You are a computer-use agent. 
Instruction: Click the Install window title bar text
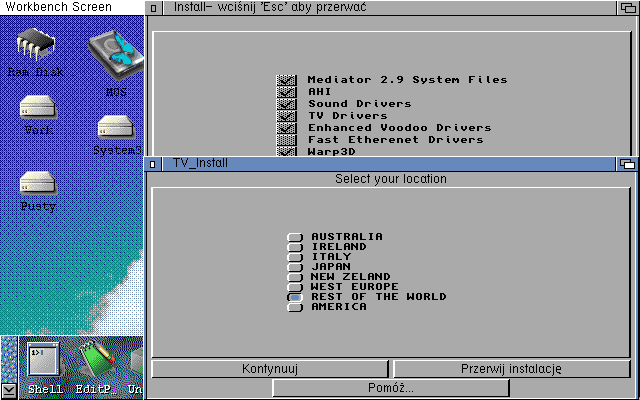tap(270, 7)
